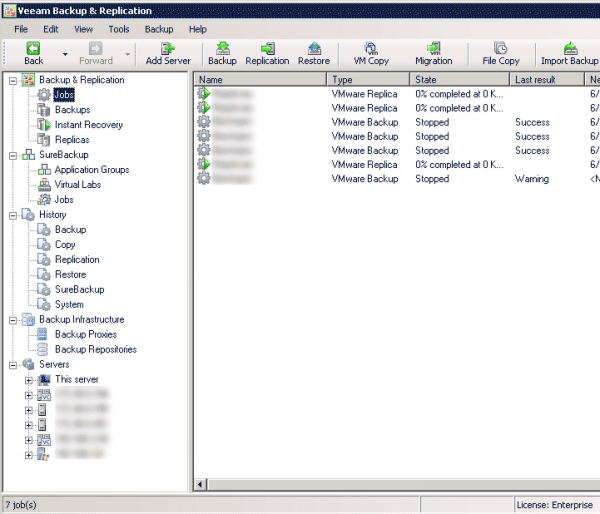Open the Virtual Labs icon
600x514 pixels.
[44, 184]
